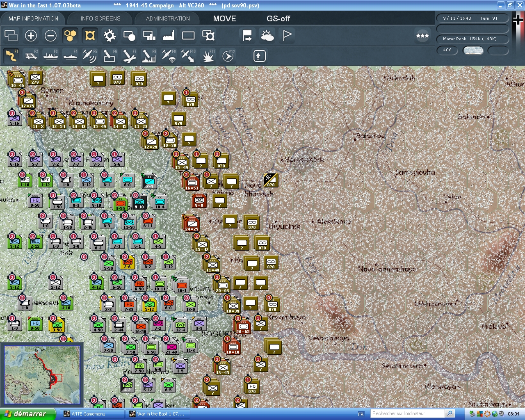Click the minimap in the corner
Image resolution: width=525 pixels, height=420 pixels.
pos(42,375)
